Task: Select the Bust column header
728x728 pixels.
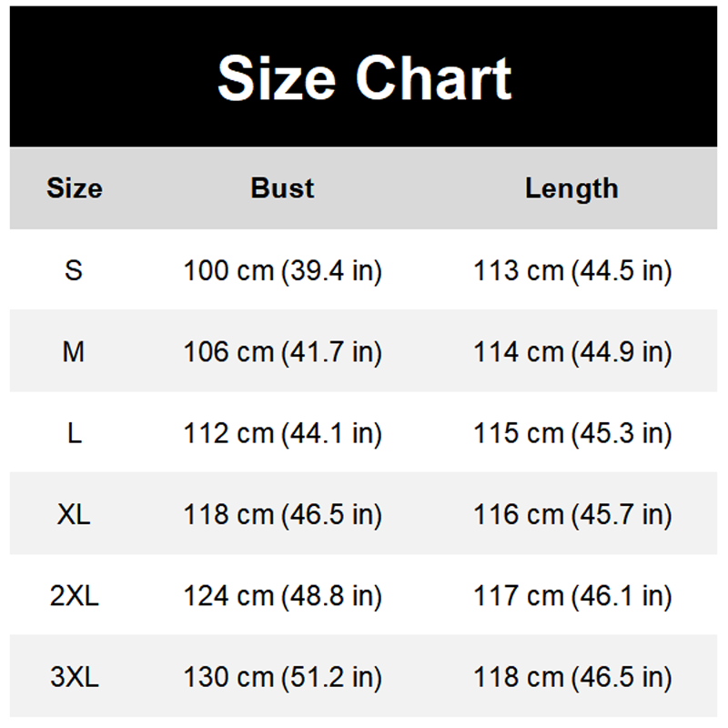Action: tap(282, 188)
